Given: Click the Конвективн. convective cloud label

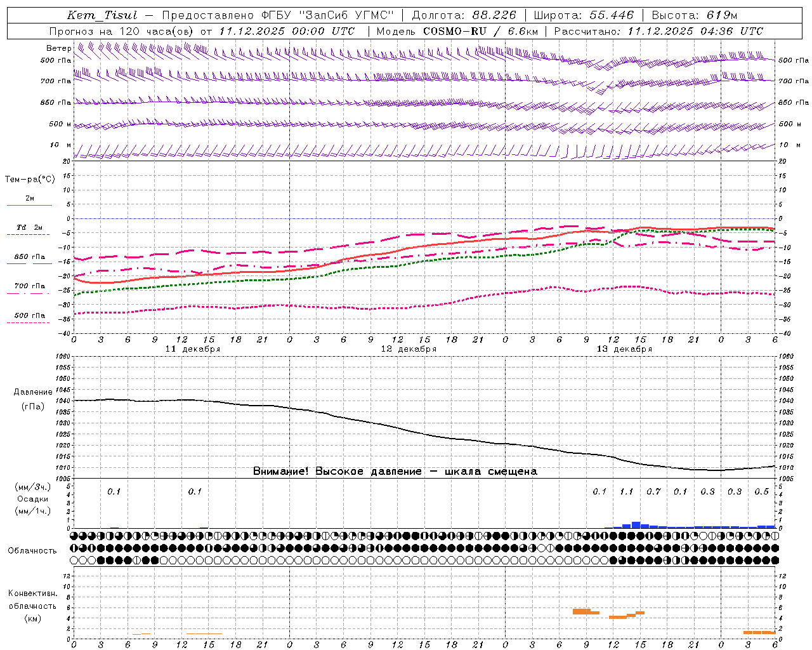Looking at the screenshot, I should 32,594.
